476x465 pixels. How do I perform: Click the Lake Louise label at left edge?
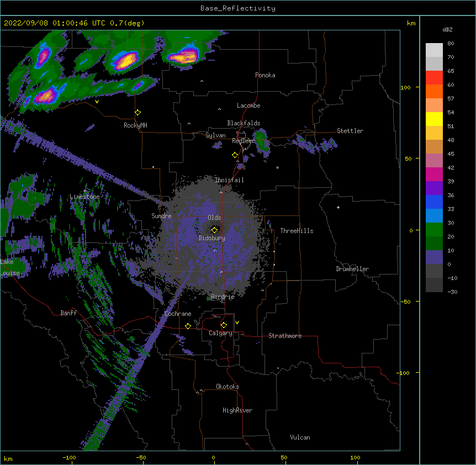(x=10, y=267)
